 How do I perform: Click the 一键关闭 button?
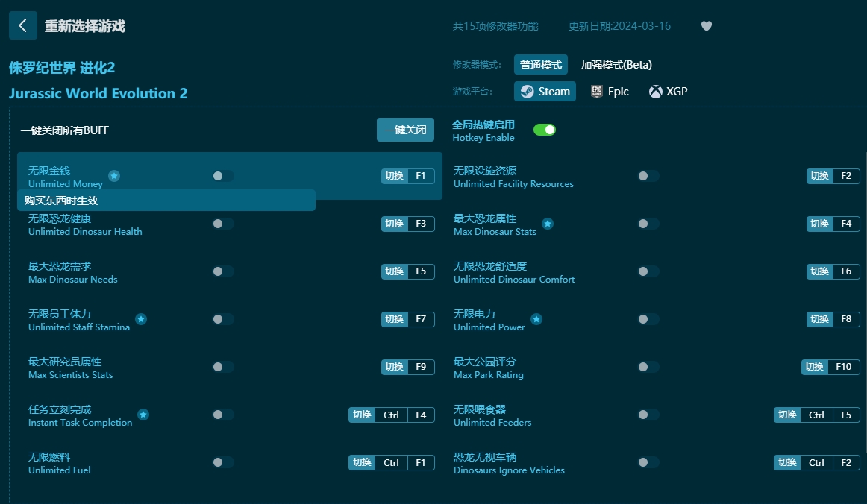click(x=405, y=129)
